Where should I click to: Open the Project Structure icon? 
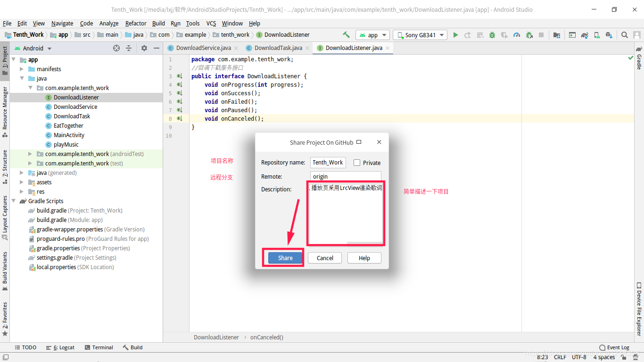[x=557, y=35]
